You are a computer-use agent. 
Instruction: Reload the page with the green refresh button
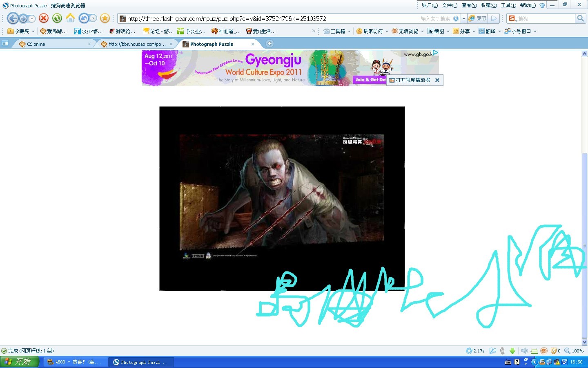(x=57, y=18)
